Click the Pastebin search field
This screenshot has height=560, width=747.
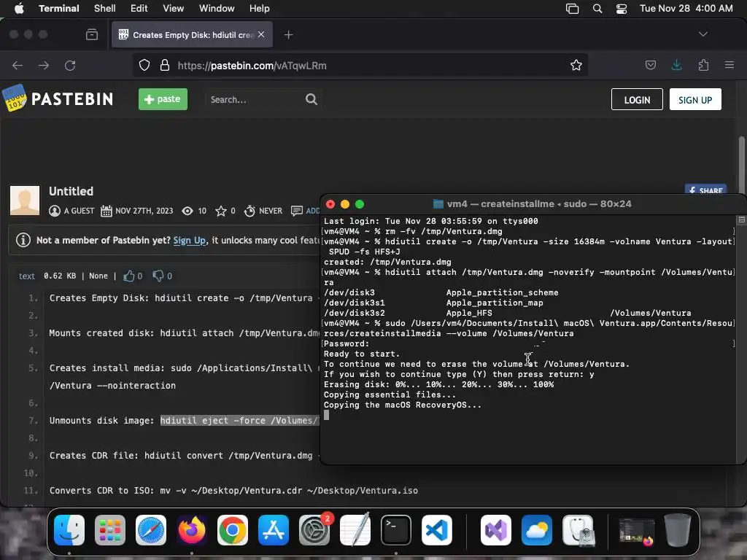tap(255, 99)
